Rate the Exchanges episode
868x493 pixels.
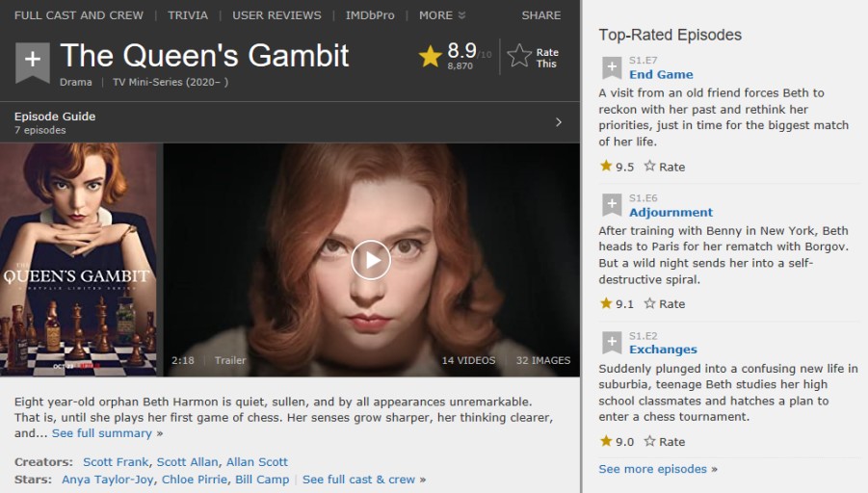(x=665, y=442)
